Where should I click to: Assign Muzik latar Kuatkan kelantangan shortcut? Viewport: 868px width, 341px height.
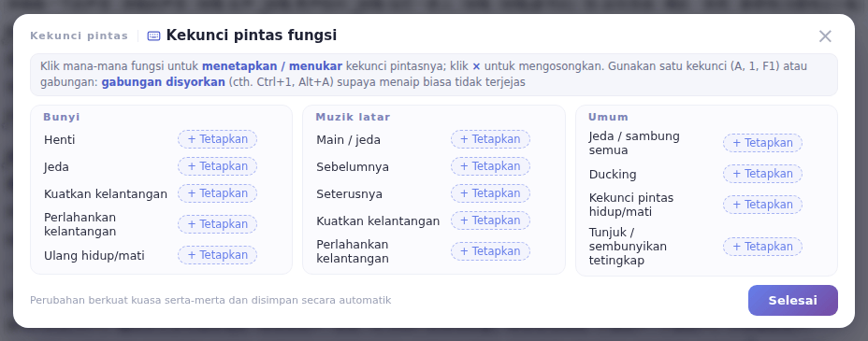(490, 220)
